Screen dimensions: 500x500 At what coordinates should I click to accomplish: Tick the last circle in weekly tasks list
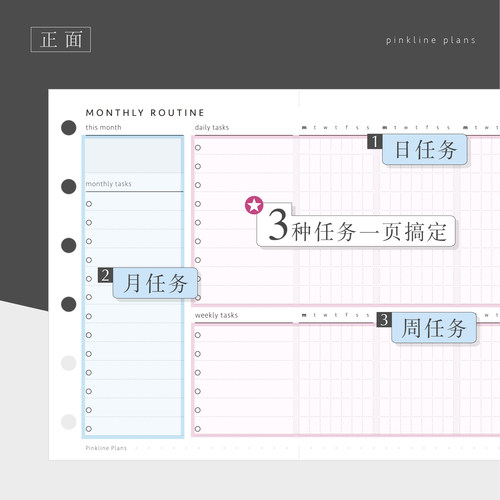pyautogui.click(x=198, y=429)
